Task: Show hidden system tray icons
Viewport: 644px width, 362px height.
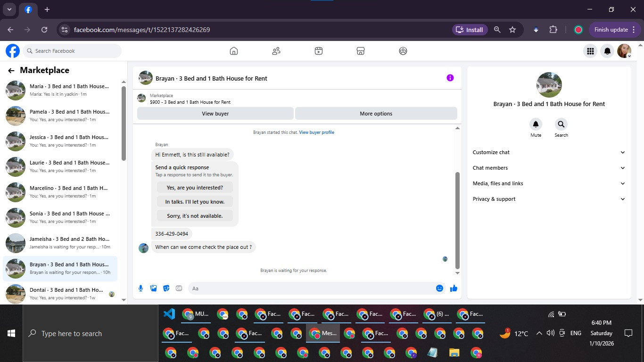Action: click(x=539, y=333)
